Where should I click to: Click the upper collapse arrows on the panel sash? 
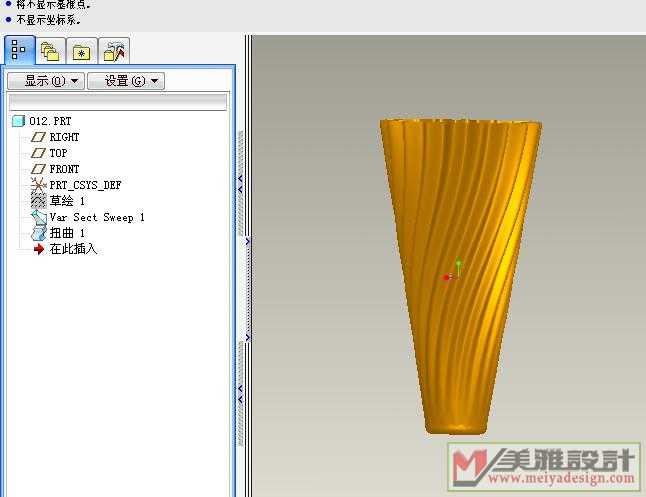241,184
